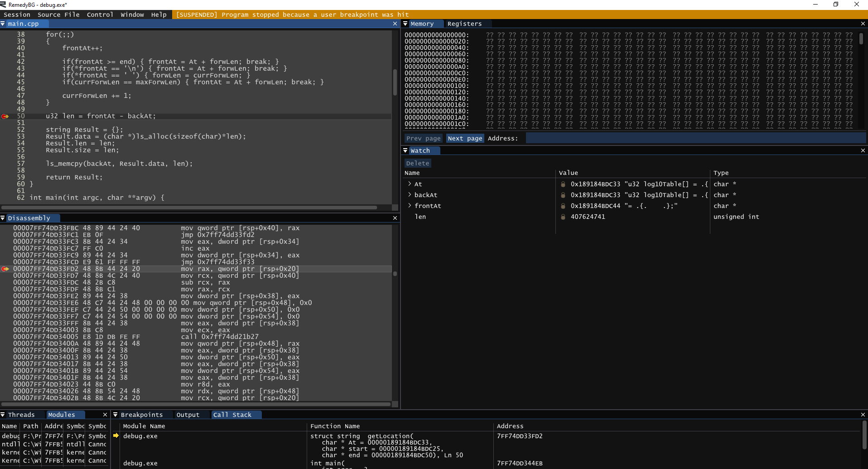Click the yellow current frame arrow in Call Stack

[x=116, y=436]
